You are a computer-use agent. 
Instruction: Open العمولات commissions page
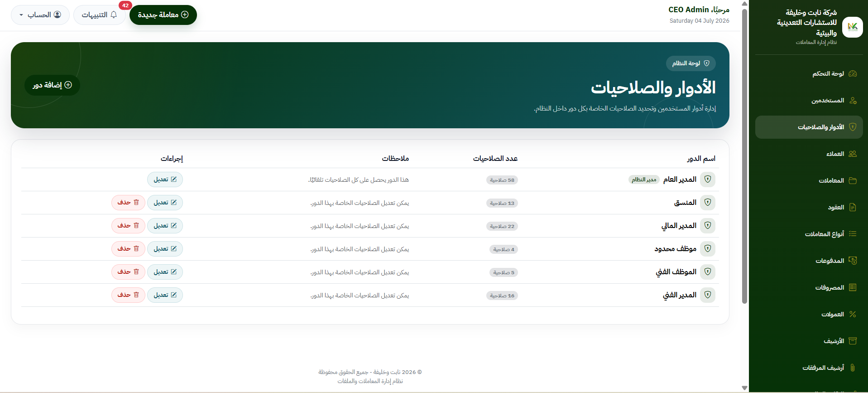pos(809,315)
